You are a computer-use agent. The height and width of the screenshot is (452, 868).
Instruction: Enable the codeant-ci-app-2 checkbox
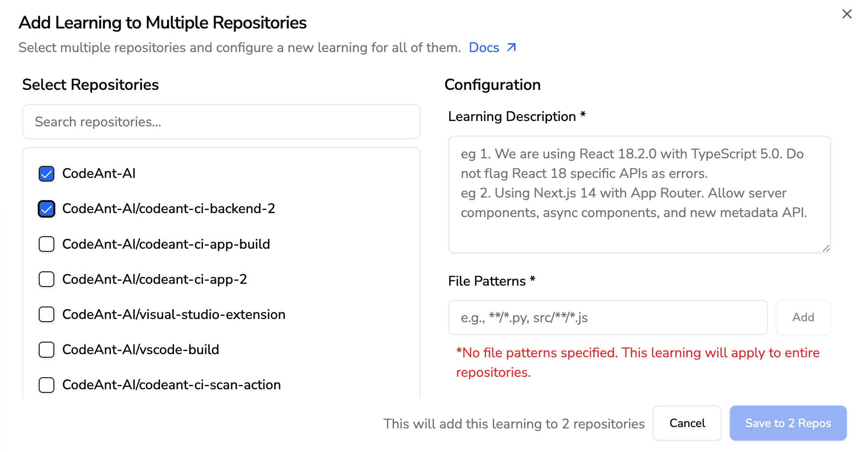point(46,279)
